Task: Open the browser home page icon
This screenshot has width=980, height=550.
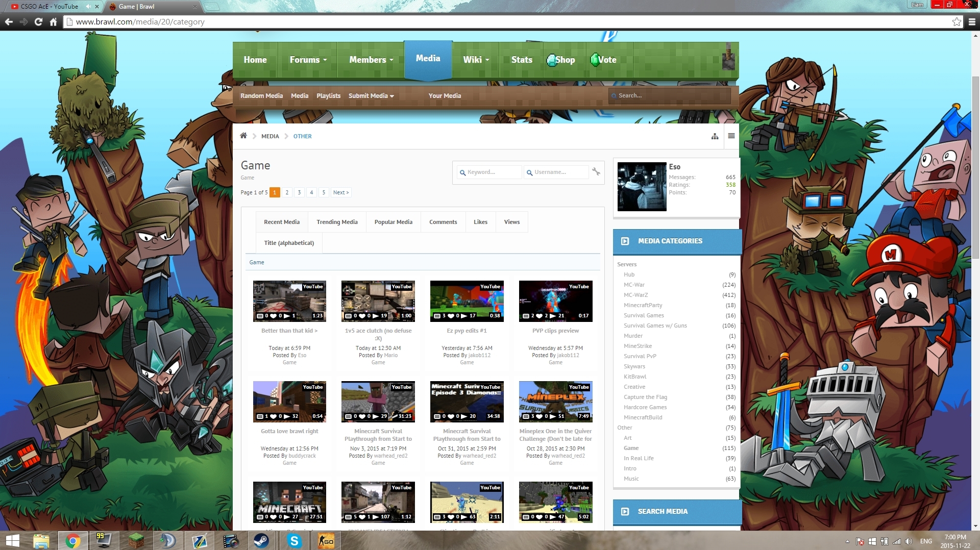Action: 53,22
